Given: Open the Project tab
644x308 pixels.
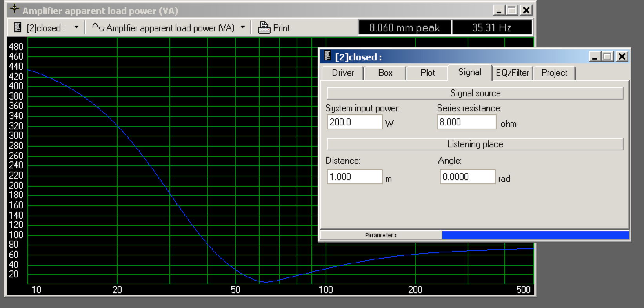Looking at the screenshot, I should point(554,73).
